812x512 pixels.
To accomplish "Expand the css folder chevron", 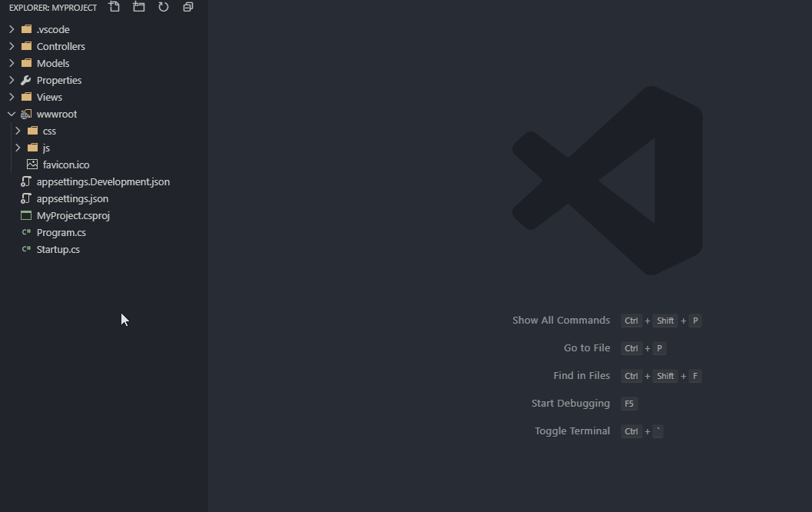I will (18, 131).
